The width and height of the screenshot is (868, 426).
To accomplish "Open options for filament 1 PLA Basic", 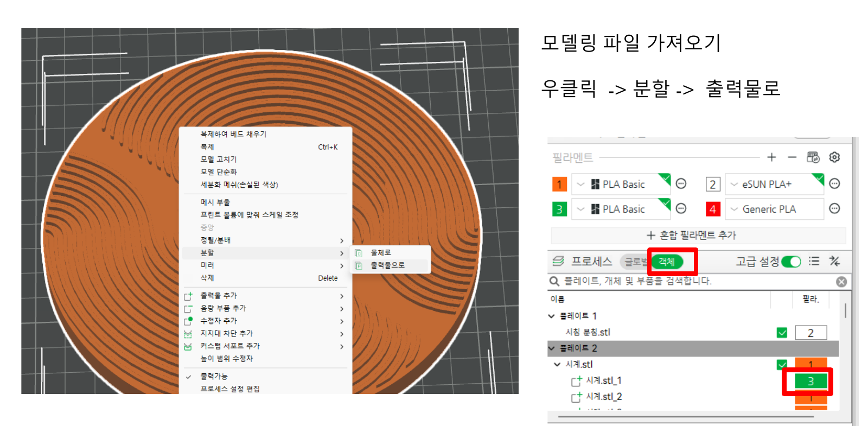I will click(681, 183).
